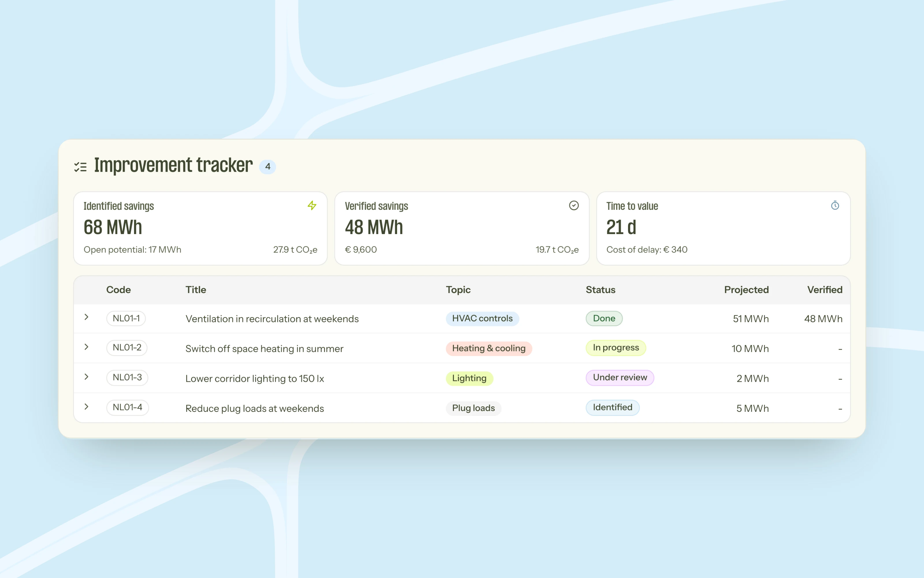Click the 10 MWh projected value
Screen dimensions: 924x578
coord(750,349)
